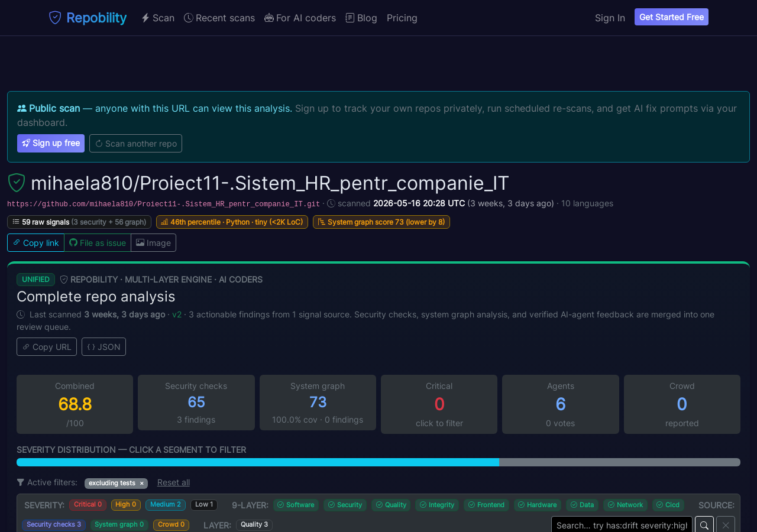Open the Scan nav item
The width and height of the screenshot is (757, 532).
[x=158, y=18]
